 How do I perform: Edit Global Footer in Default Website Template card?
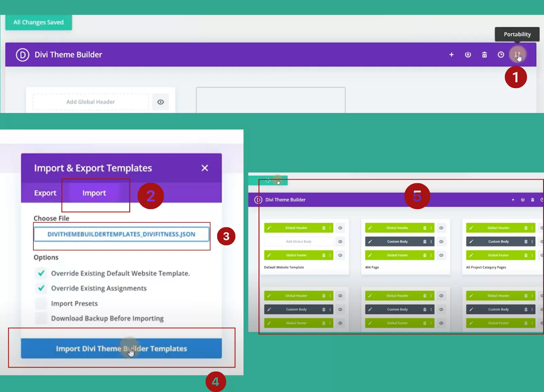pos(269,255)
